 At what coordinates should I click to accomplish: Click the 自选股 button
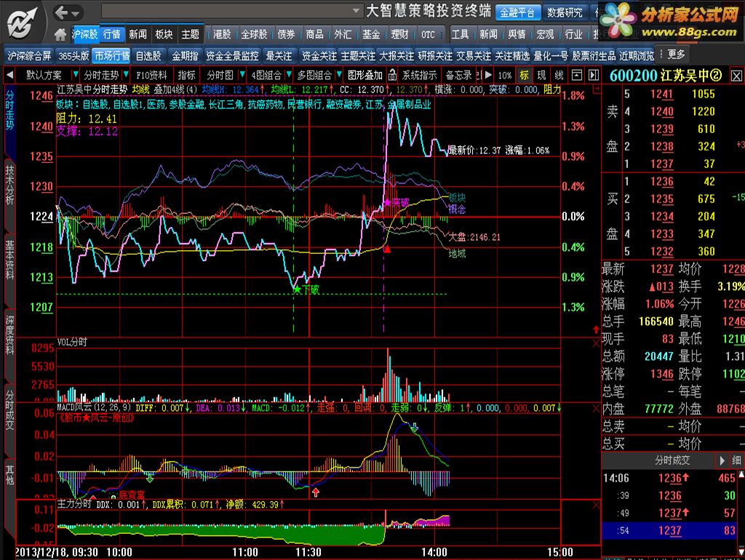(148, 56)
